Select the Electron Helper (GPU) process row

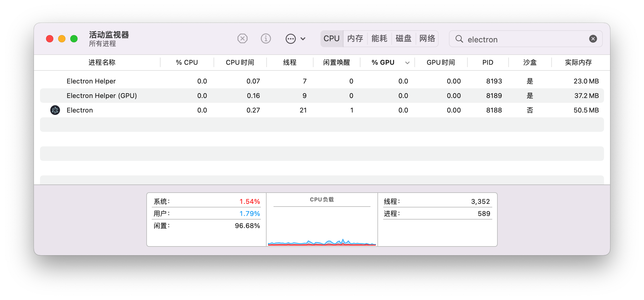[322, 96]
